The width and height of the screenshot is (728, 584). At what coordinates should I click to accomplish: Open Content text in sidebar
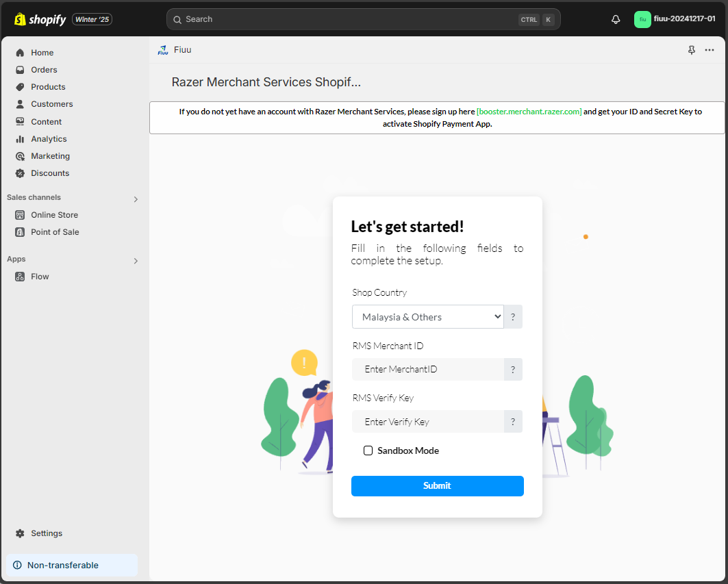point(46,122)
